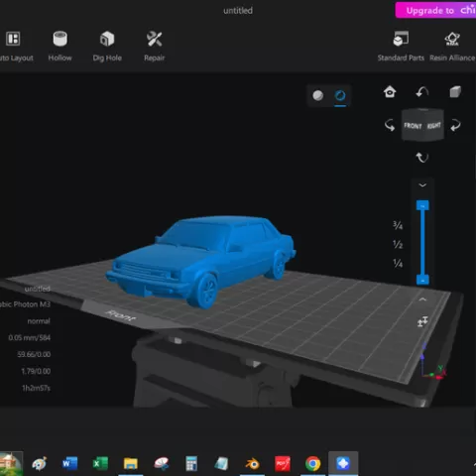Expand the panel using the up chevron

click(422, 299)
